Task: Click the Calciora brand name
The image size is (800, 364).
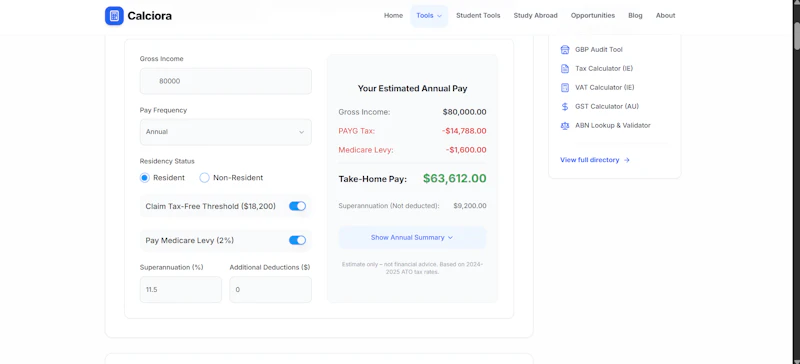Action: (149, 16)
